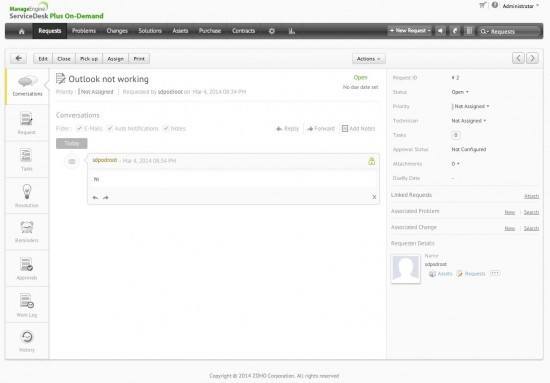Select the Request sidebar tab

[27, 123]
